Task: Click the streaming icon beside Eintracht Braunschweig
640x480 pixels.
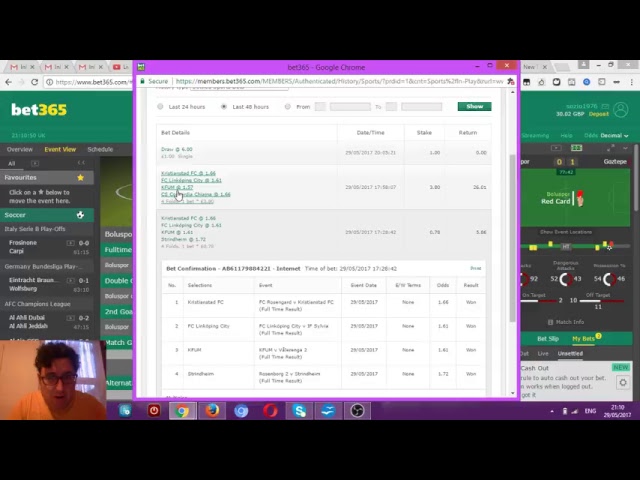Action: tap(70, 280)
